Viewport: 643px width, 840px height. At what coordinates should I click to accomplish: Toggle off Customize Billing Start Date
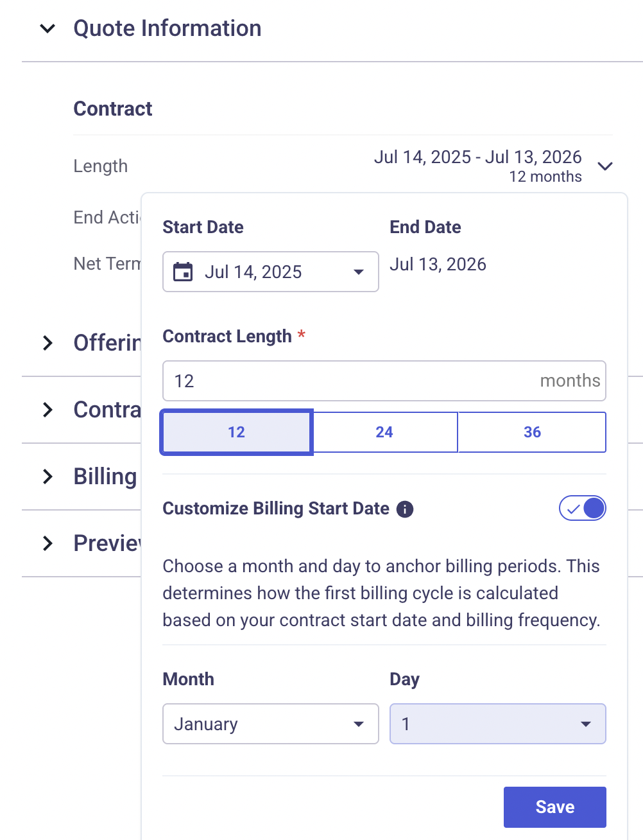[x=583, y=508]
